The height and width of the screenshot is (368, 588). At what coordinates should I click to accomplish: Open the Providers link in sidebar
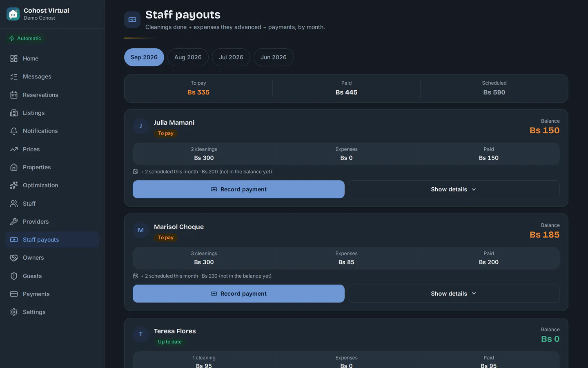[52, 222]
